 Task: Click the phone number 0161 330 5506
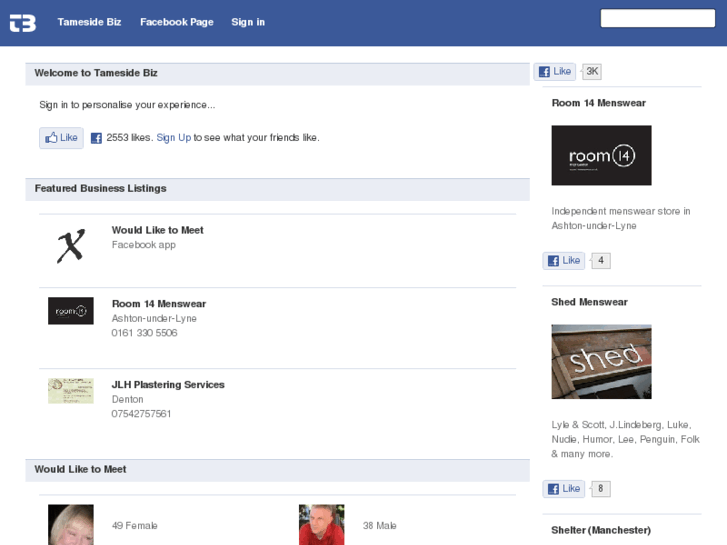(x=144, y=333)
